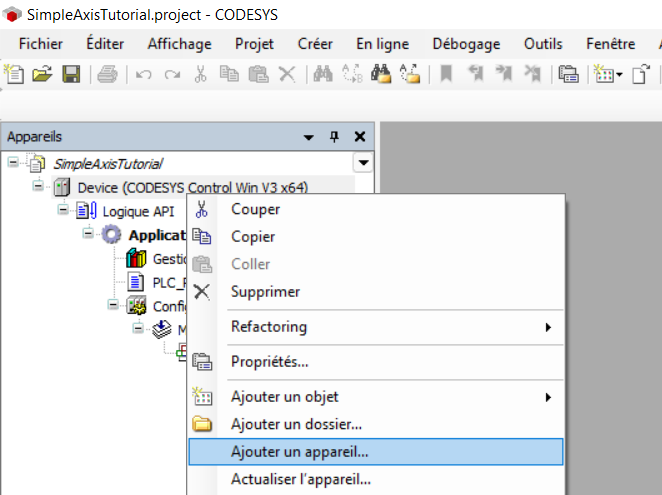Click the Cut scissors icon in toolbar
Viewport: 662px width, 495px height.
pos(201,74)
